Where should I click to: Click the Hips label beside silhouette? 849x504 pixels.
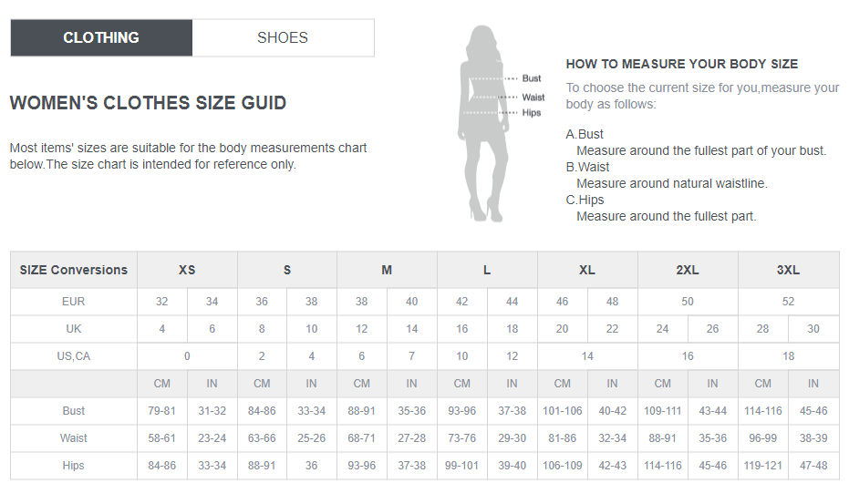pyautogui.click(x=531, y=113)
